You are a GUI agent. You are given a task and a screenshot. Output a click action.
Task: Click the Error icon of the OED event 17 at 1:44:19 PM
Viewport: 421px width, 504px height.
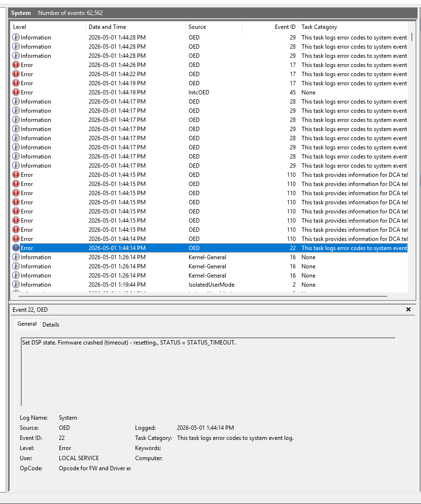(x=16, y=83)
